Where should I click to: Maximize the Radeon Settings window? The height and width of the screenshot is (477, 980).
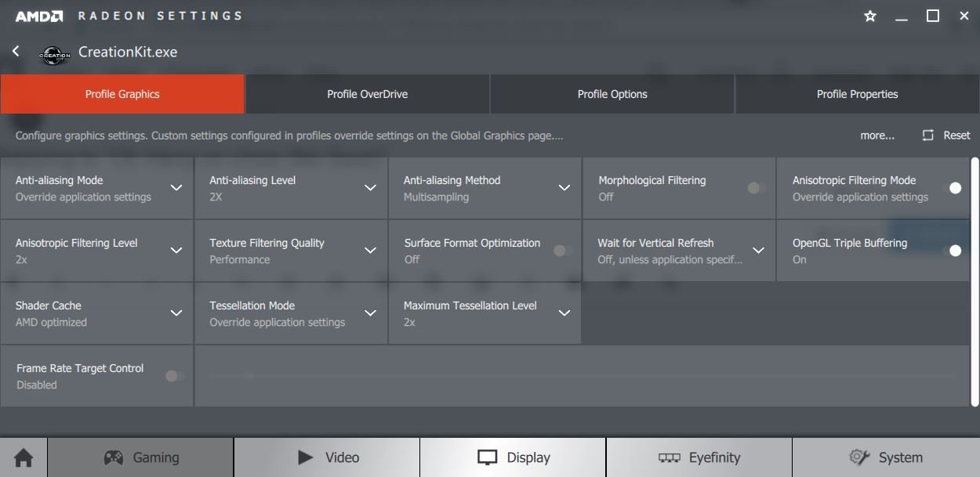933,16
